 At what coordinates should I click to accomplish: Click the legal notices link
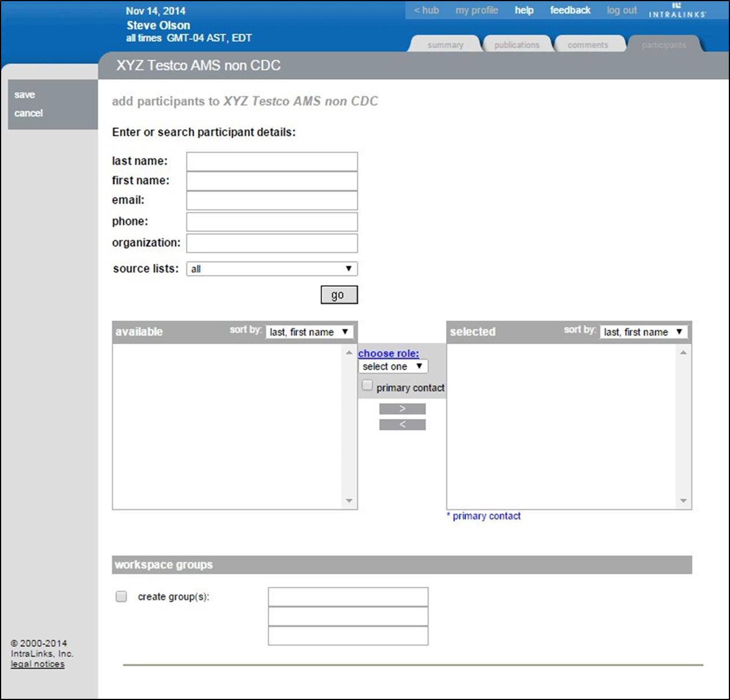37,664
